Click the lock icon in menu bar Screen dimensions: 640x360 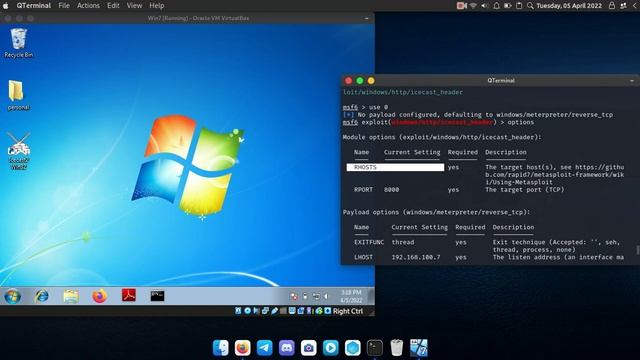pos(611,6)
